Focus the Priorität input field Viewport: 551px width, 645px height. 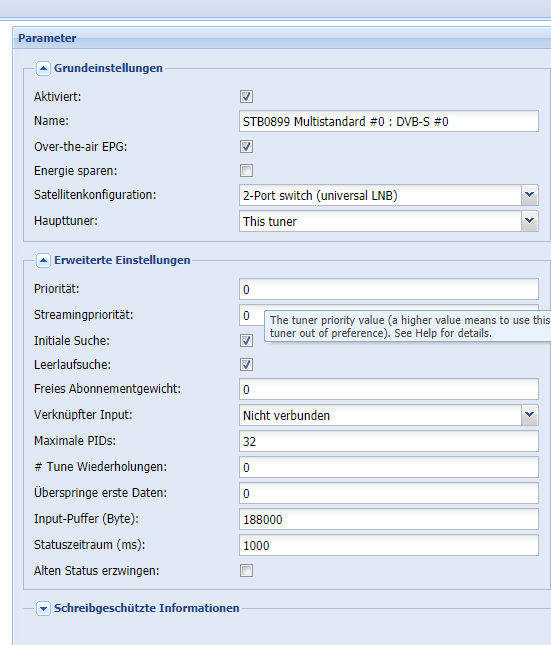(x=388, y=289)
